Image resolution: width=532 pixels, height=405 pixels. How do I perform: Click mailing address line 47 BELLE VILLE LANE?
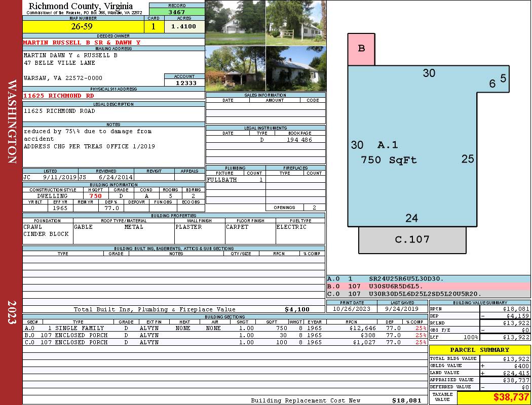pyautogui.click(x=59, y=63)
